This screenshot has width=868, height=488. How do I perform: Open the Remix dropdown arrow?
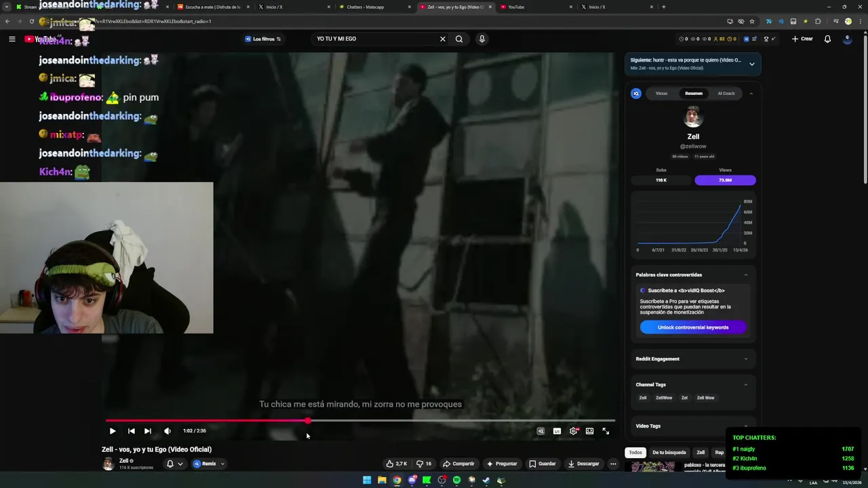[222, 464]
